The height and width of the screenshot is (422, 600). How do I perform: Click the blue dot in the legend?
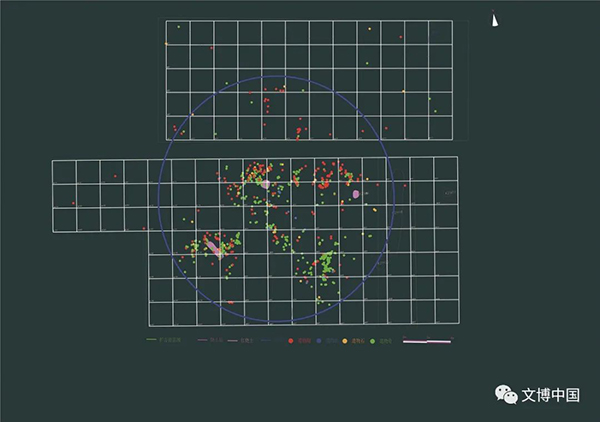(318, 341)
